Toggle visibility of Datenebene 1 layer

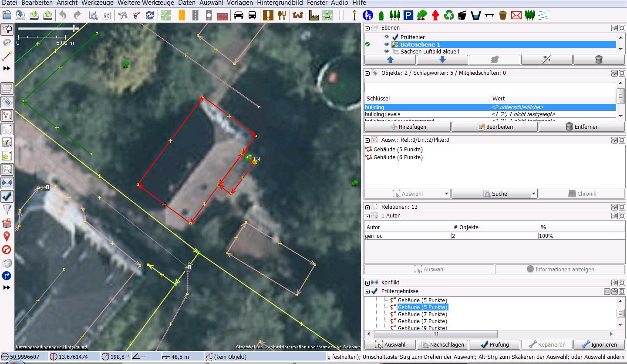(387, 44)
